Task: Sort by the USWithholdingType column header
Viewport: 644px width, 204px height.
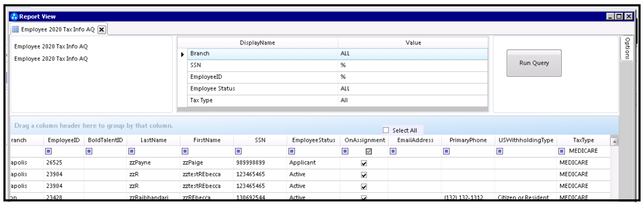Action: [526, 140]
